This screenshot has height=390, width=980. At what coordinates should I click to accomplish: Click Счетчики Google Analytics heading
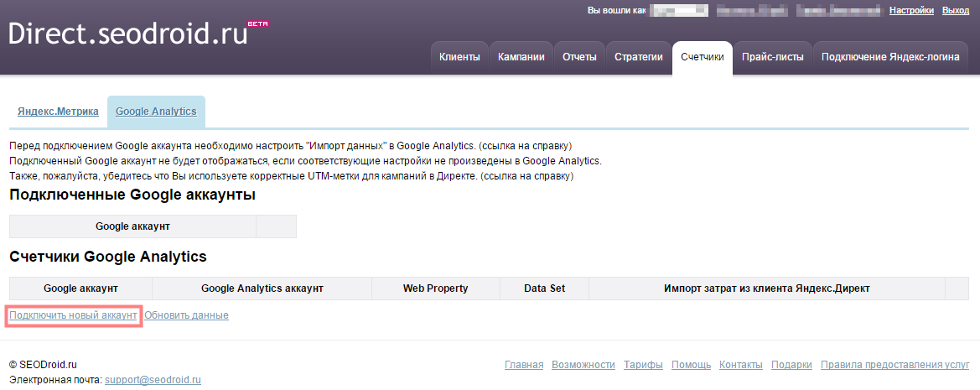point(108,257)
